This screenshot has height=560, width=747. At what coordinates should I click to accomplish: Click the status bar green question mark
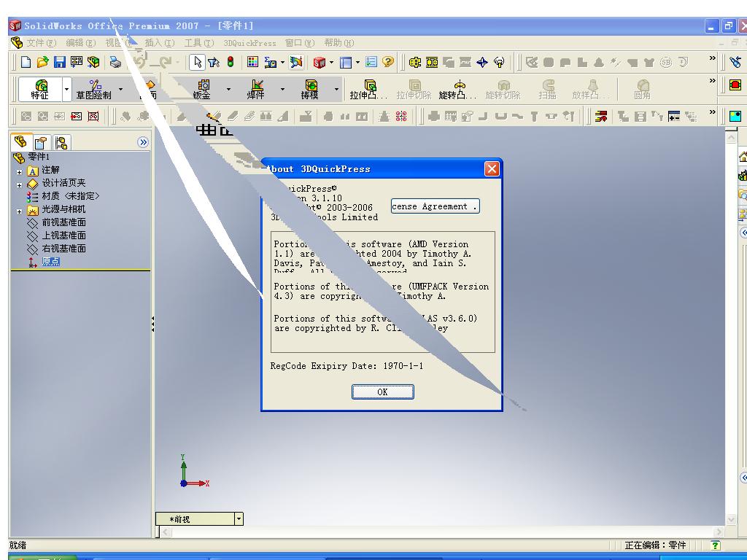(x=715, y=545)
